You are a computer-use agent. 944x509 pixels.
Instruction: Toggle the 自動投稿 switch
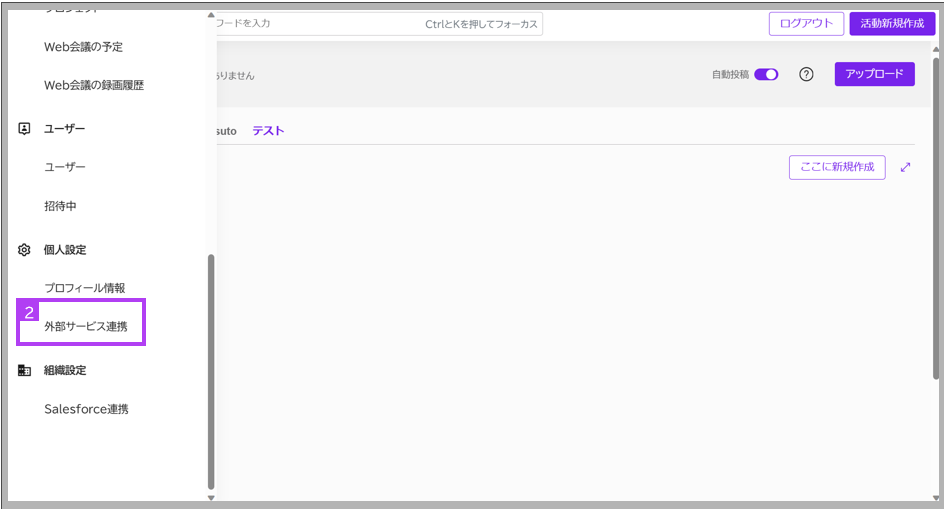click(x=766, y=74)
